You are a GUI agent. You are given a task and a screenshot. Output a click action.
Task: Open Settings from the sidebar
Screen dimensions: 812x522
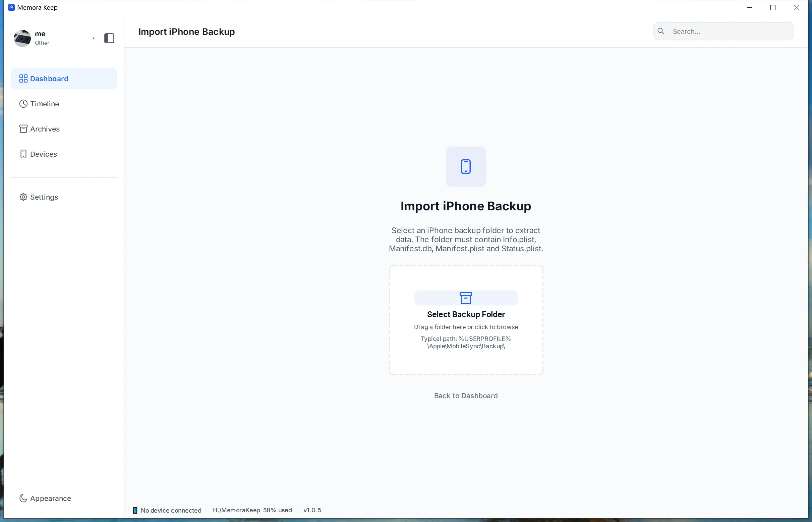pyautogui.click(x=64, y=197)
